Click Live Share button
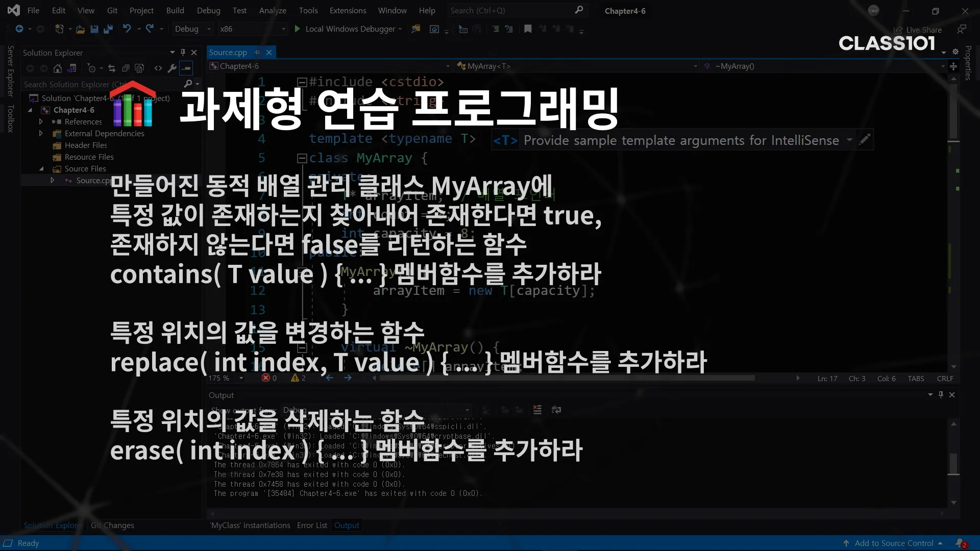980x551 pixels. pyautogui.click(x=918, y=30)
